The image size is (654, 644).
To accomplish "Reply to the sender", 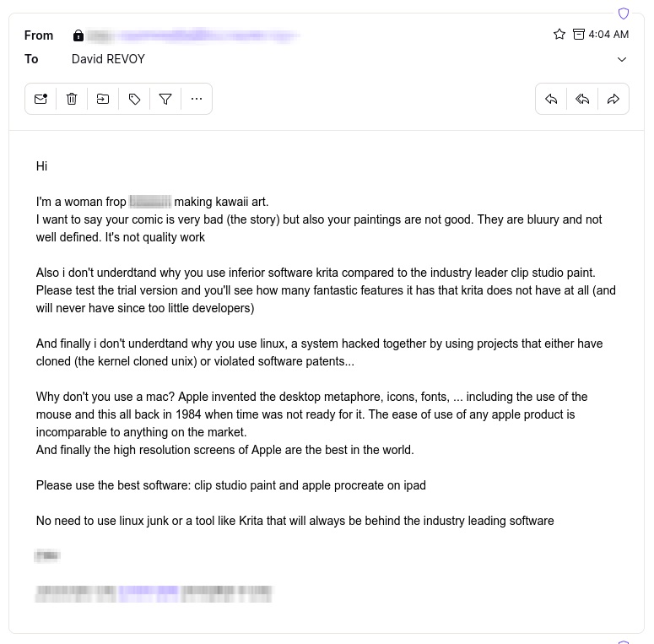I will click(551, 99).
